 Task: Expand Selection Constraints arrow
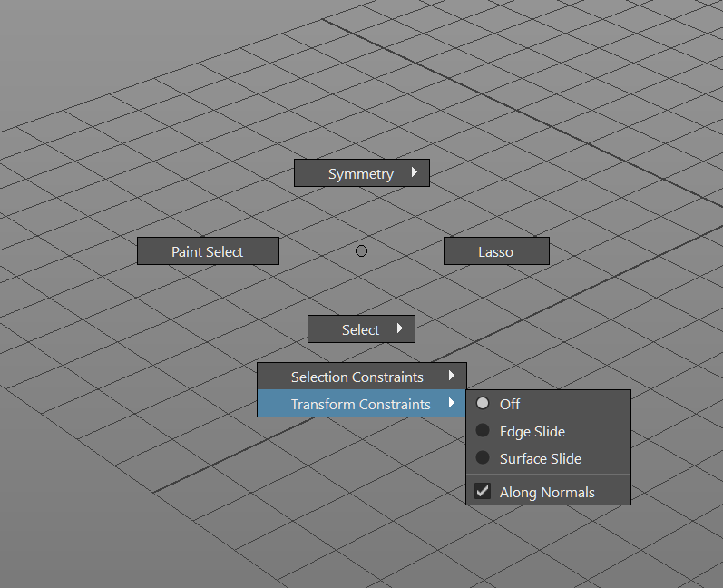pos(452,376)
